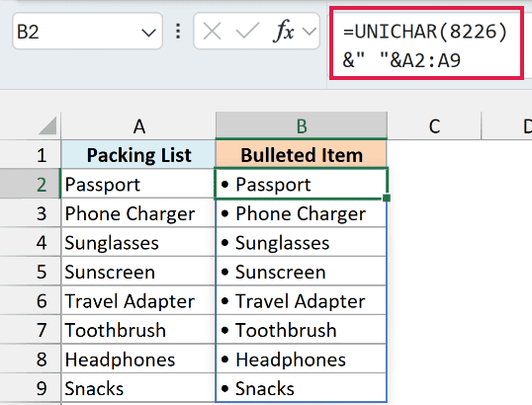Select cell A7 Toothbrush

point(138,330)
